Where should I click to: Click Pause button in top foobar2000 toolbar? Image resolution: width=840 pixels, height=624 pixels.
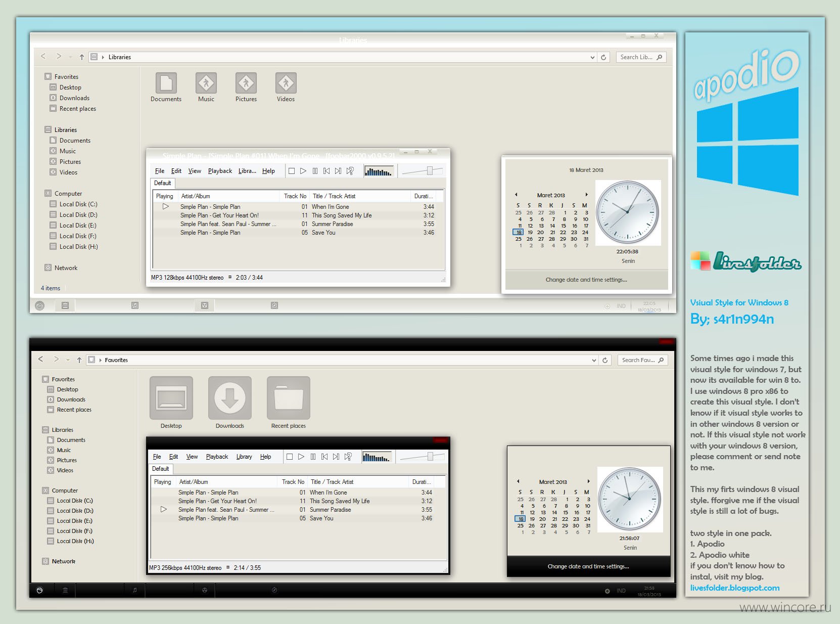click(x=315, y=171)
